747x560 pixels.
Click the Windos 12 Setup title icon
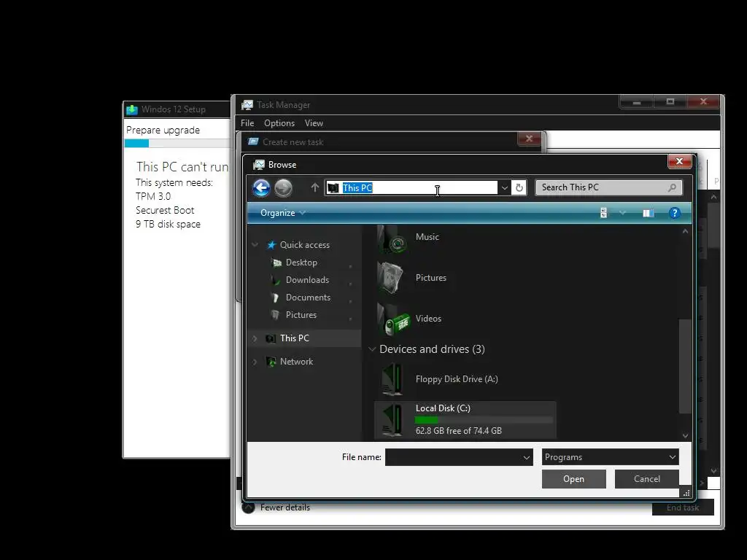131,109
